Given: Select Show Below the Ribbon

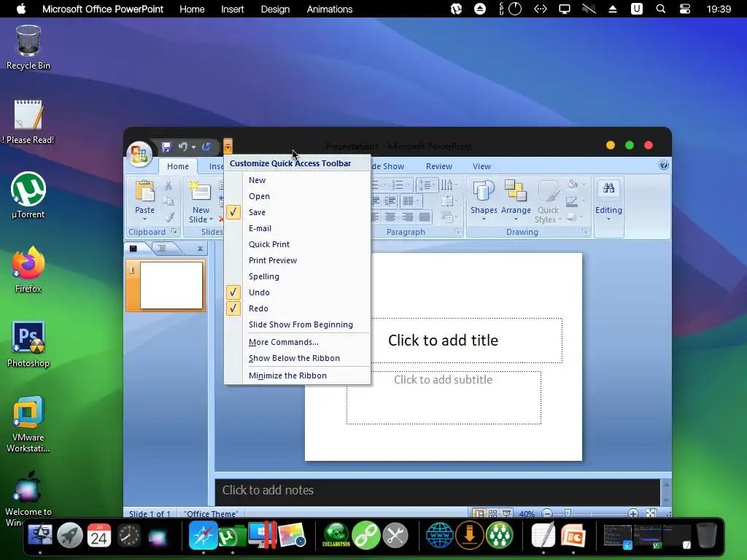Looking at the screenshot, I should click(x=297, y=358).
